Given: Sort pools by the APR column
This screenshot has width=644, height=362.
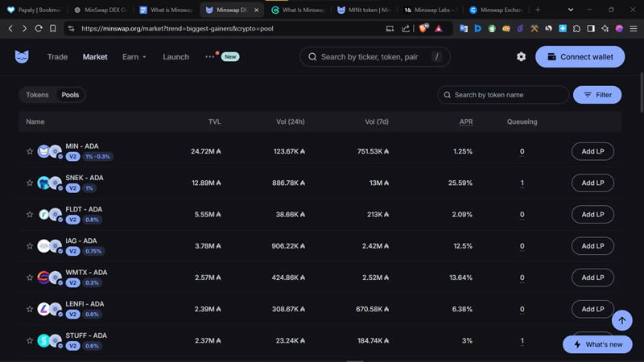Looking at the screenshot, I should click(465, 122).
